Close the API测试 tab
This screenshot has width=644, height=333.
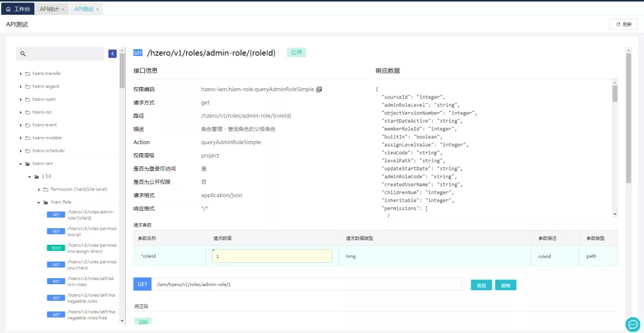click(x=98, y=10)
